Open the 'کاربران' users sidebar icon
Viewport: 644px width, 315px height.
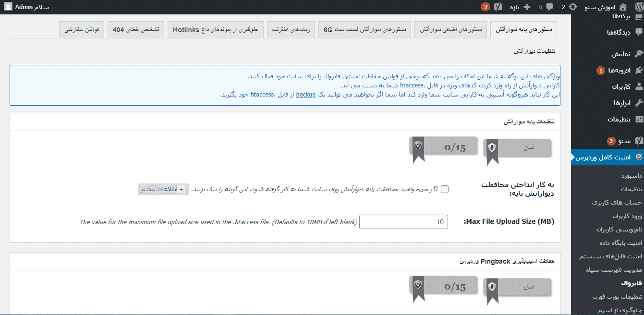pos(639,87)
